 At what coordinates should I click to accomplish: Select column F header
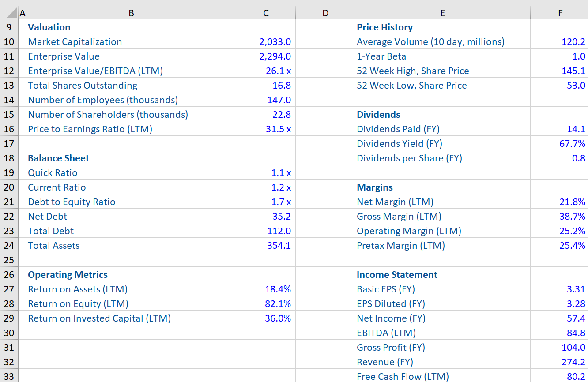(x=559, y=13)
